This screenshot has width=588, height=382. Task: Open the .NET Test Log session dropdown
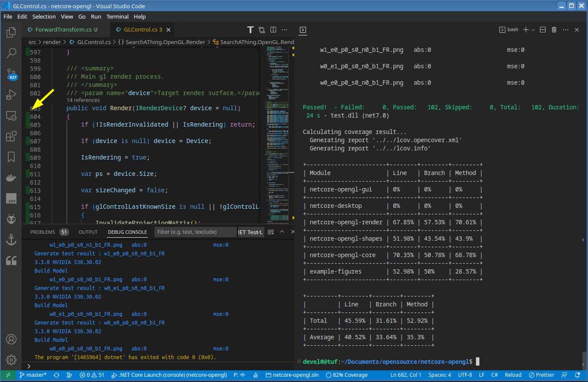251,232
